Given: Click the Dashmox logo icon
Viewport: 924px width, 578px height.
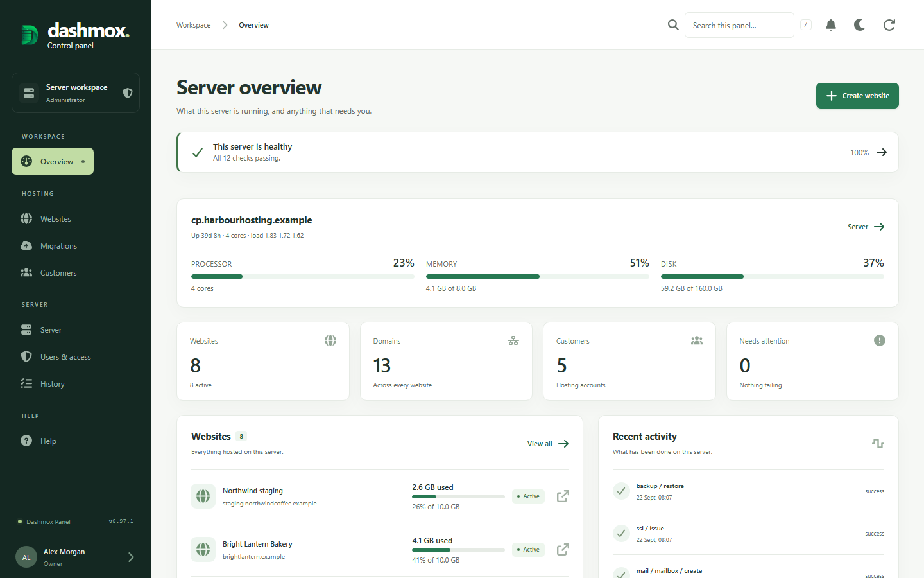Looking at the screenshot, I should click(29, 35).
